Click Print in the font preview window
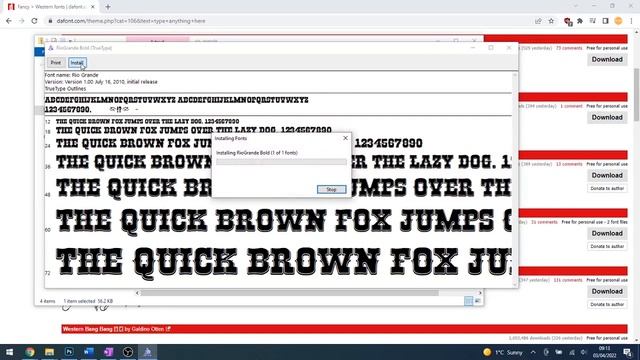The width and height of the screenshot is (640, 360). 56,62
